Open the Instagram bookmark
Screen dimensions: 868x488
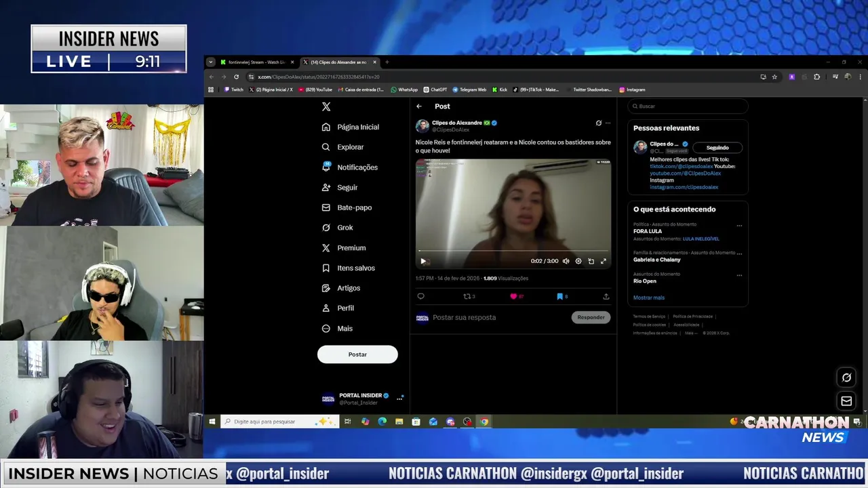(632, 89)
